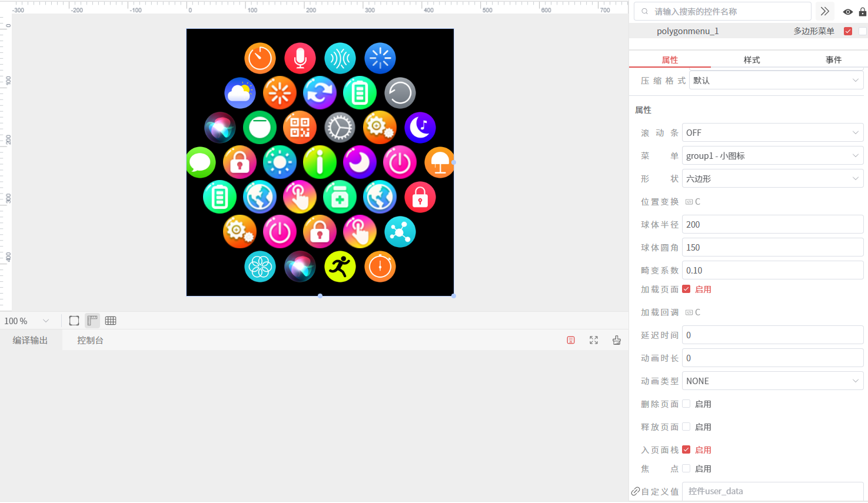The height and width of the screenshot is (503, 868).
Task: Focus the widget name search box
Action: tap(723, 11)
